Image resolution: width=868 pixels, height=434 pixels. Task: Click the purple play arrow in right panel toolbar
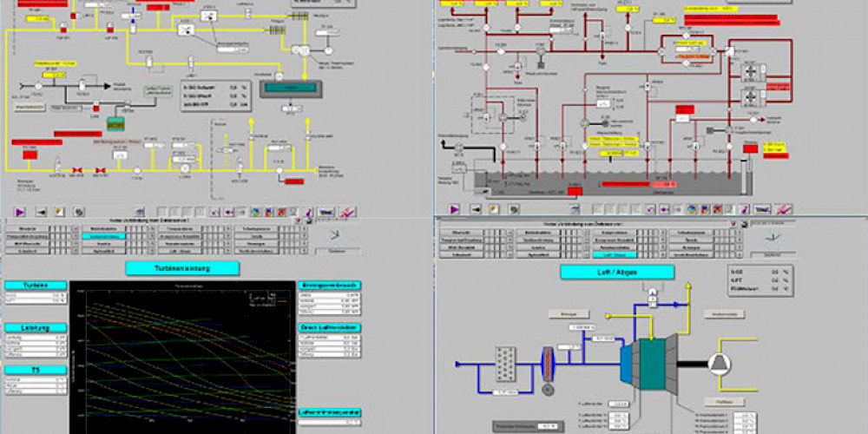(453, 209)
